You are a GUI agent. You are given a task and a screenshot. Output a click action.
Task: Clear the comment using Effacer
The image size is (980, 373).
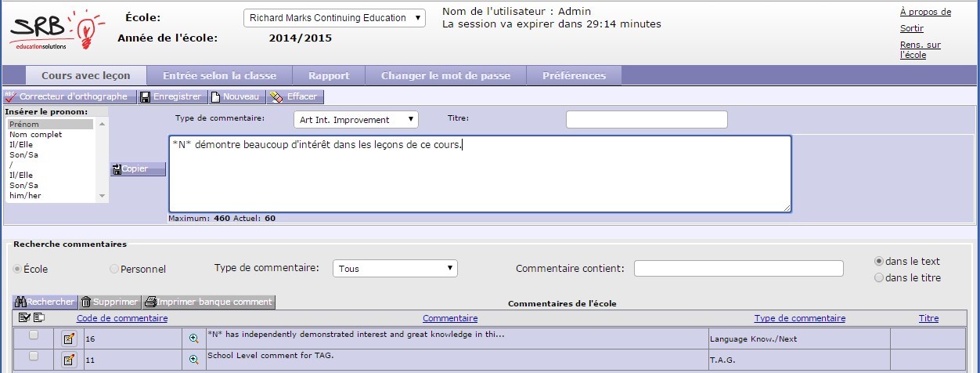[x=294, y=96]
